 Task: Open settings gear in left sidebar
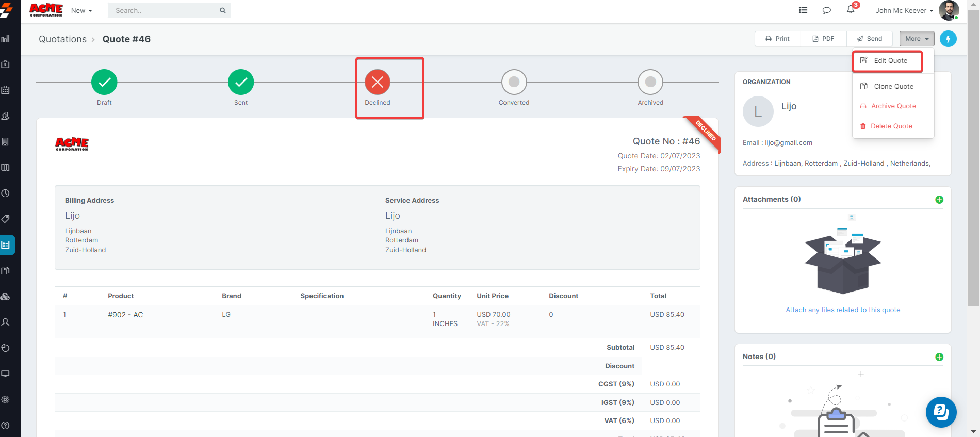point(6,399)
